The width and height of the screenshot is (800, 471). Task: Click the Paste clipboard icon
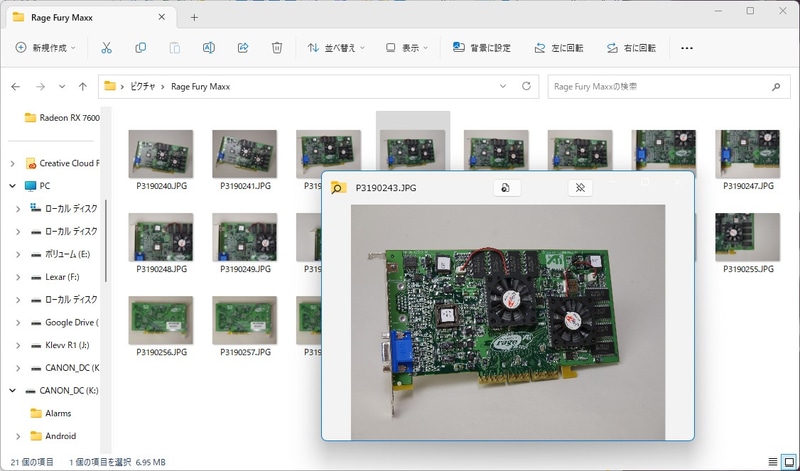[x=174, y=48]
